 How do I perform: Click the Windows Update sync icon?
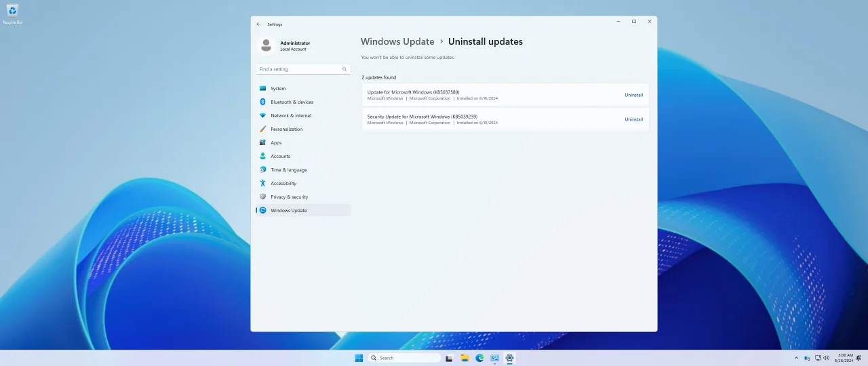tap(262, 210)
